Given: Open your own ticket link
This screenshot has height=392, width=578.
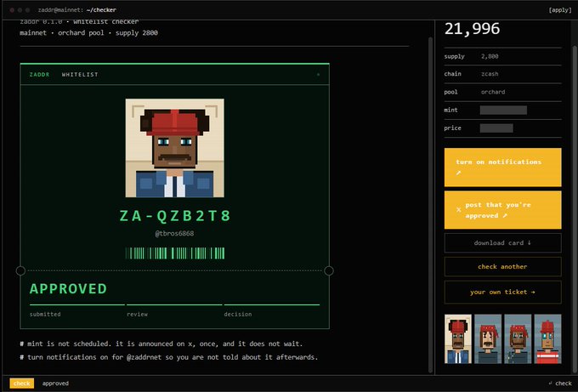Looking at the screenshot, I should (503, 292).
